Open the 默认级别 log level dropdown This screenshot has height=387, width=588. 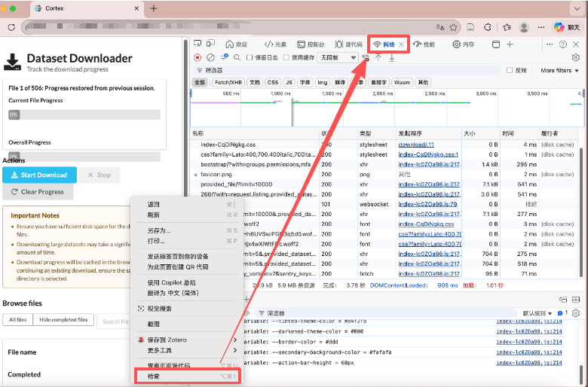coord(537,312)
